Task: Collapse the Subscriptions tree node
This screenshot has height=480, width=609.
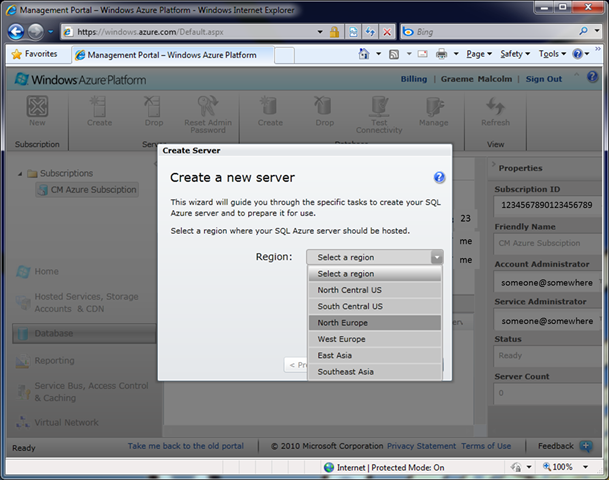Action: [20, 174]
